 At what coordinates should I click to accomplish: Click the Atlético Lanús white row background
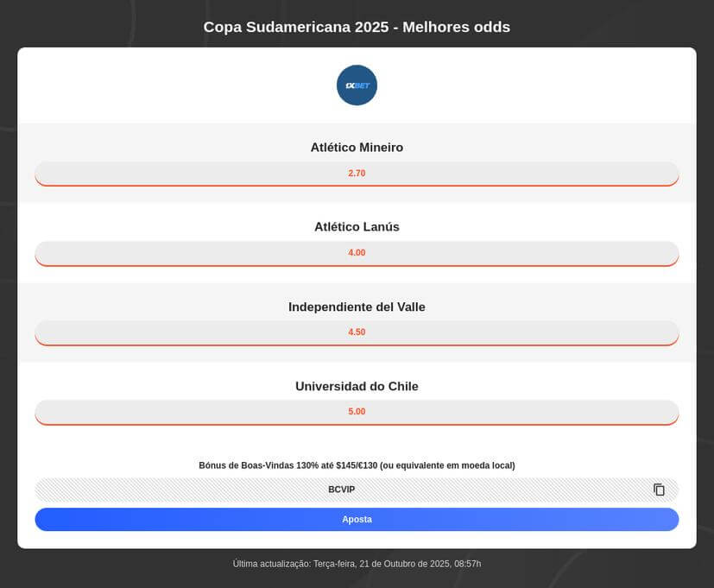[x=130, y=218]
